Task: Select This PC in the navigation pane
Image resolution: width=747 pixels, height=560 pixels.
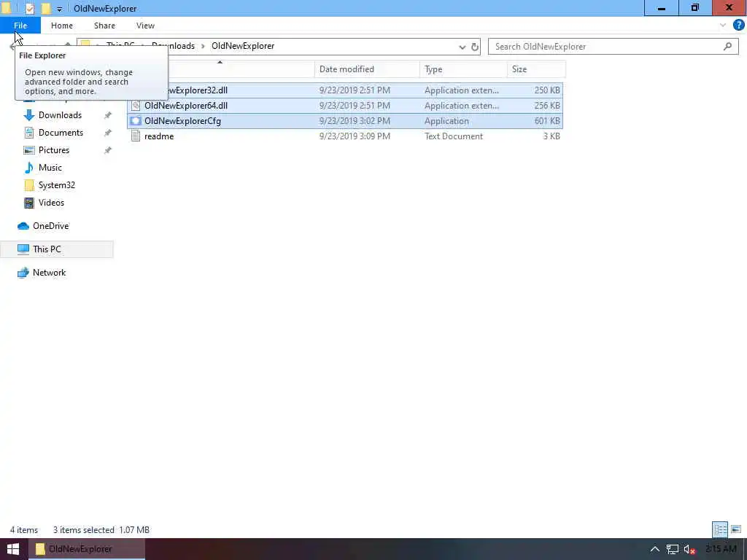Action: pos(57,249)
